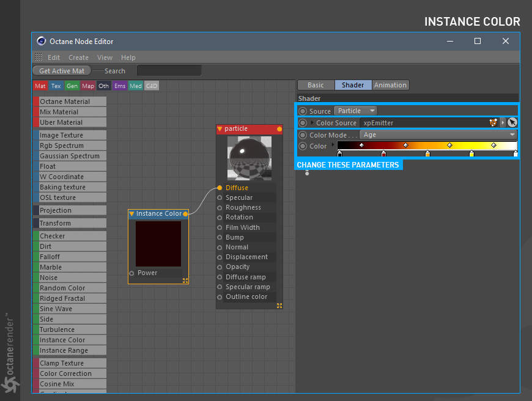Click the Instance Color node output port
Image resolution: width=532 pixels, height=401 pixels.
click(185, 214)
